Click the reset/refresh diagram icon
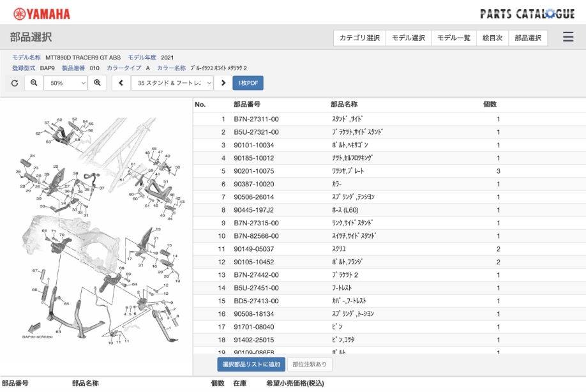Viewport: 586px width, 392px height. [15, 83]
